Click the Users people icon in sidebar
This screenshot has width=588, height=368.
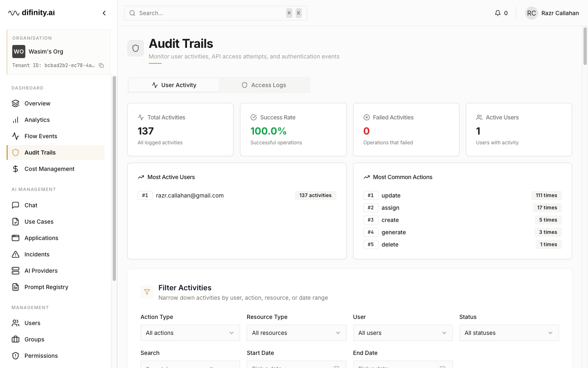click(x=16, y=323)
